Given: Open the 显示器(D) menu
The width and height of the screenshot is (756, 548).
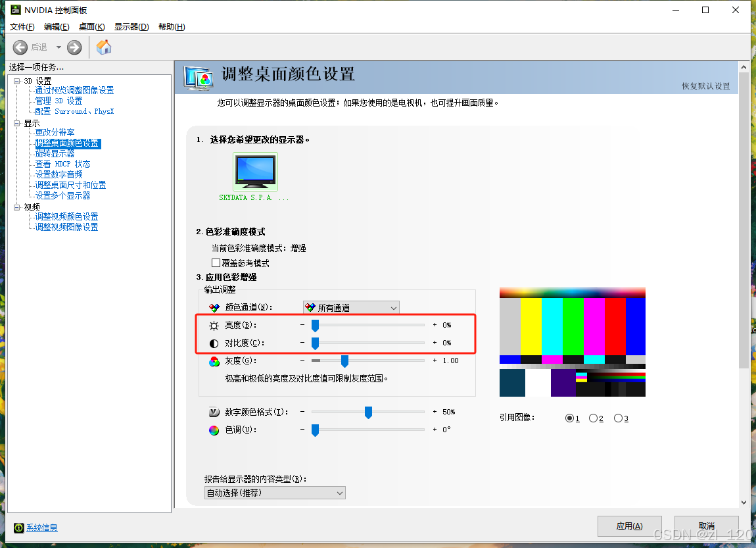Looking at the screenshot, I should coord(131,26).
